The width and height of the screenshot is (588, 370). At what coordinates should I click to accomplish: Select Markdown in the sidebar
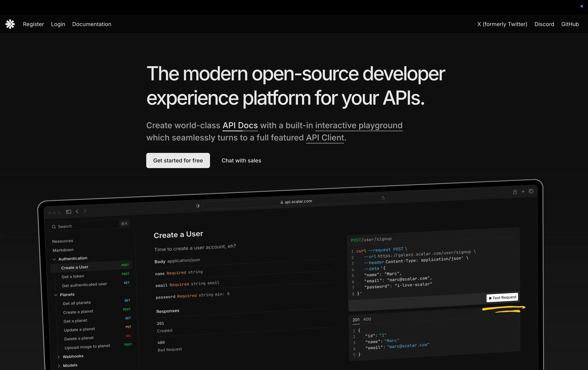pyautogui.click(x=63, y=250)
